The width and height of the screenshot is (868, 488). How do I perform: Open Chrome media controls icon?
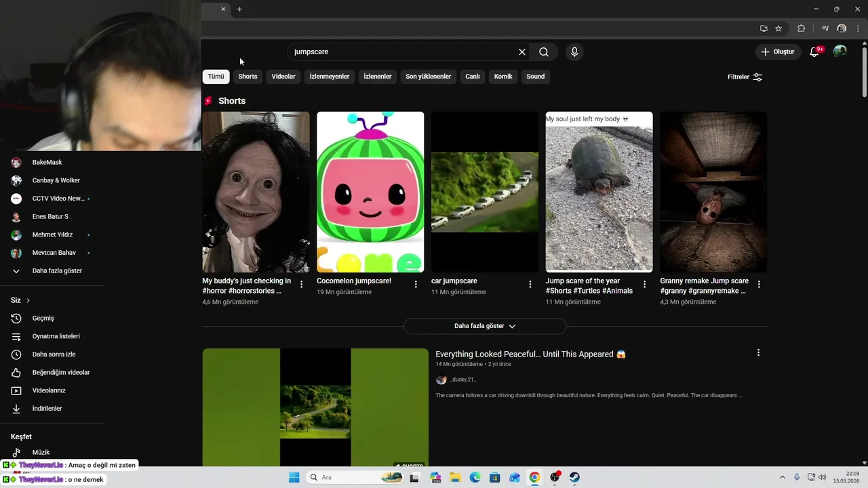point(825,28)
